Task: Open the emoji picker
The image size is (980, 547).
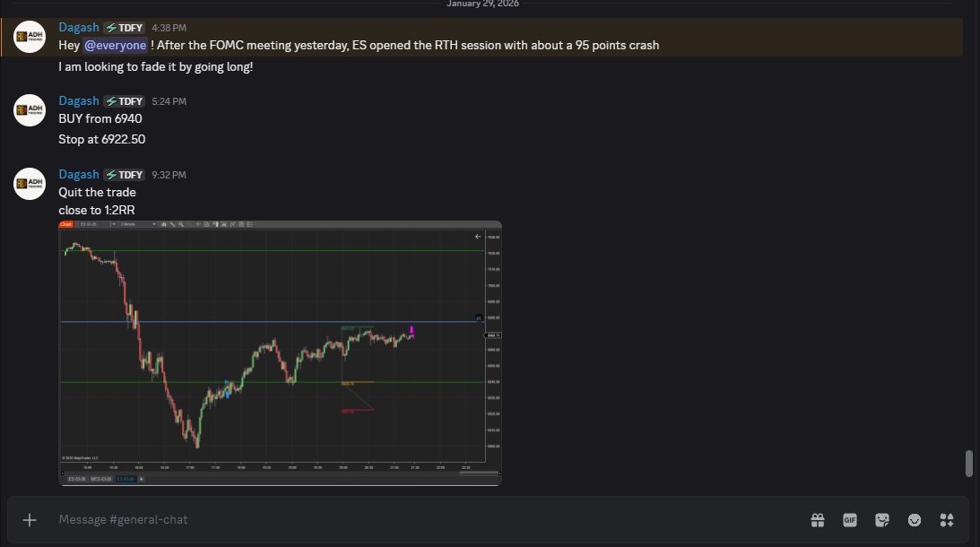Action: pos(915,520)
